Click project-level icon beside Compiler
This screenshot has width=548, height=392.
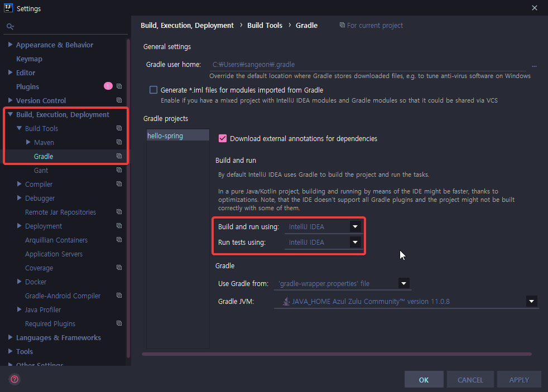pyautogui.click(x=119, y=184)
